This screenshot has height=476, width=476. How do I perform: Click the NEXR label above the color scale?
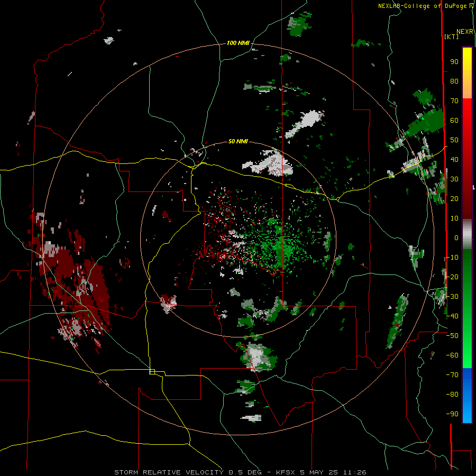click(465, 32)
